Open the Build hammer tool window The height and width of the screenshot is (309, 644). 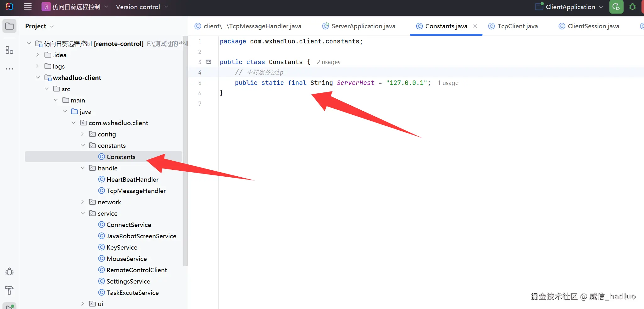coord(9,290)
